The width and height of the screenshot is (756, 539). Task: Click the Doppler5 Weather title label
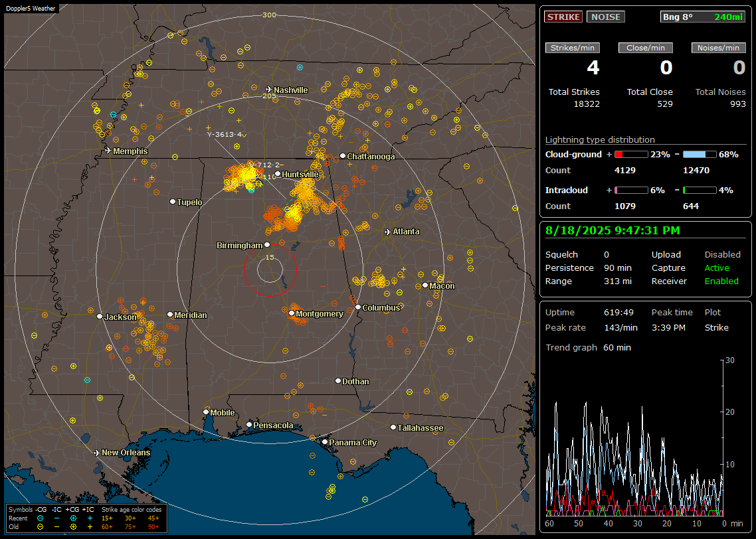coord(31,9)
